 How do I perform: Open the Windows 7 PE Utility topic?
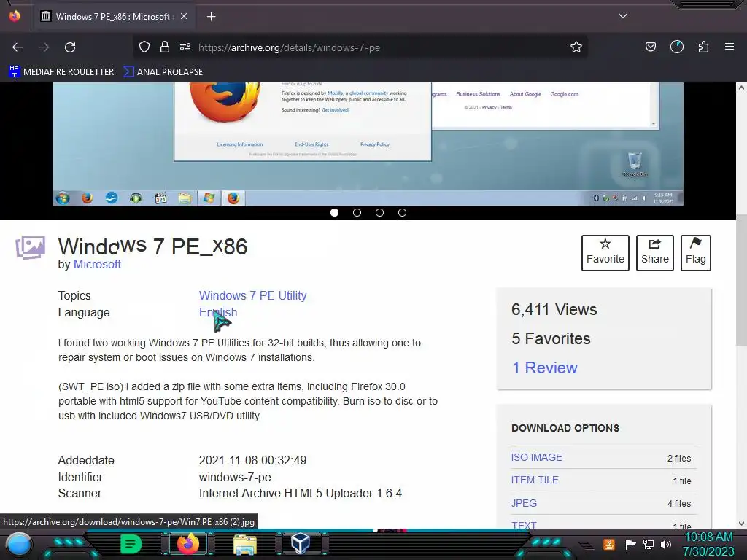(252, 296)
